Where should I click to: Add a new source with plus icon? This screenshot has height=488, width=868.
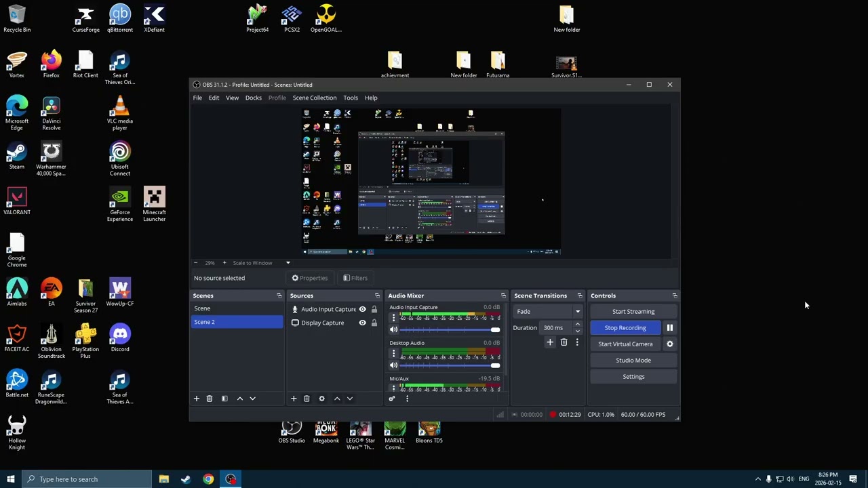pos(294,399)
